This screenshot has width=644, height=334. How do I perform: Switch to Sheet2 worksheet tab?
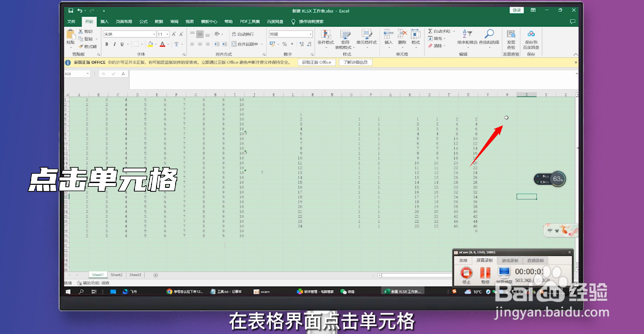(116, 274)
